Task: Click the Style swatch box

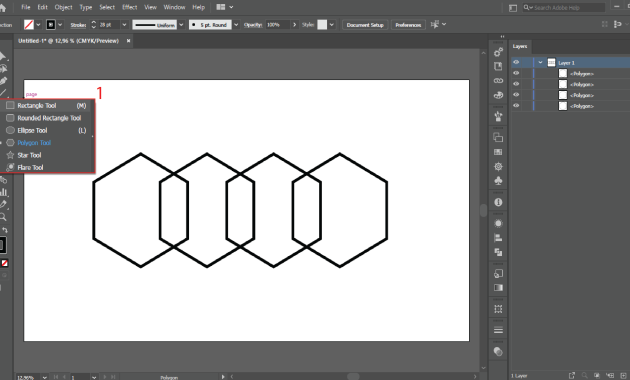Action: point(322,25)
